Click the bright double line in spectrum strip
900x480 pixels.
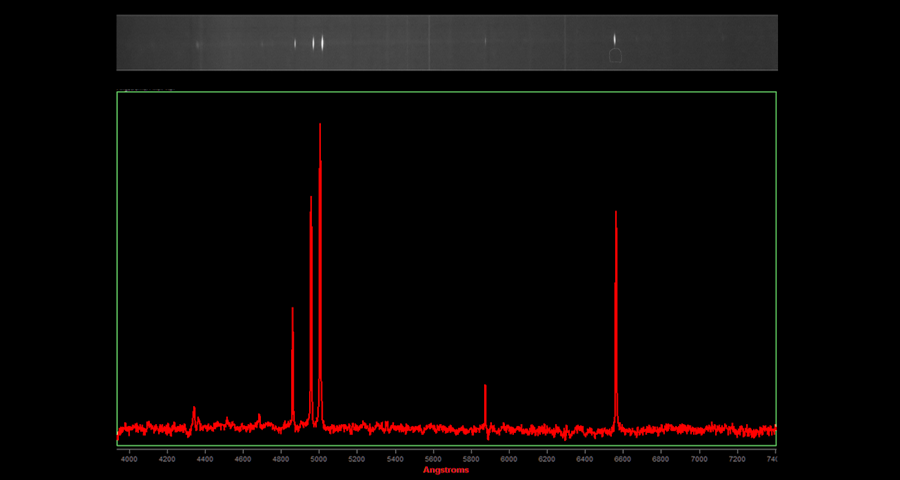click(318, 43)
